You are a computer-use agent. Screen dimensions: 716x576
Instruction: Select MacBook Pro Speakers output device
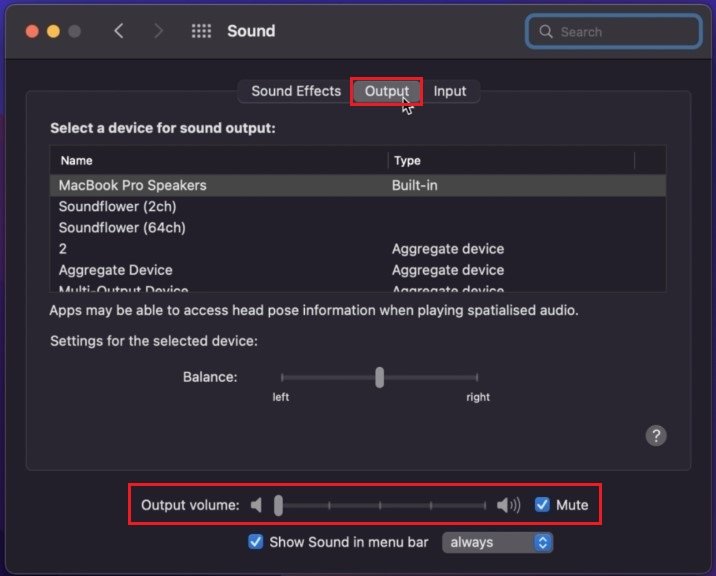pos(133,185)
